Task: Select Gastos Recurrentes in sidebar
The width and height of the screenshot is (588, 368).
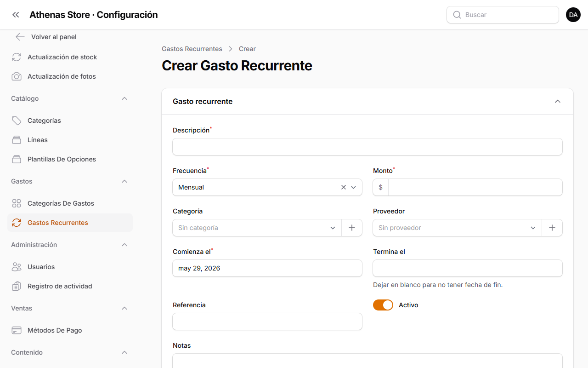Action: [x=70, y=223]
